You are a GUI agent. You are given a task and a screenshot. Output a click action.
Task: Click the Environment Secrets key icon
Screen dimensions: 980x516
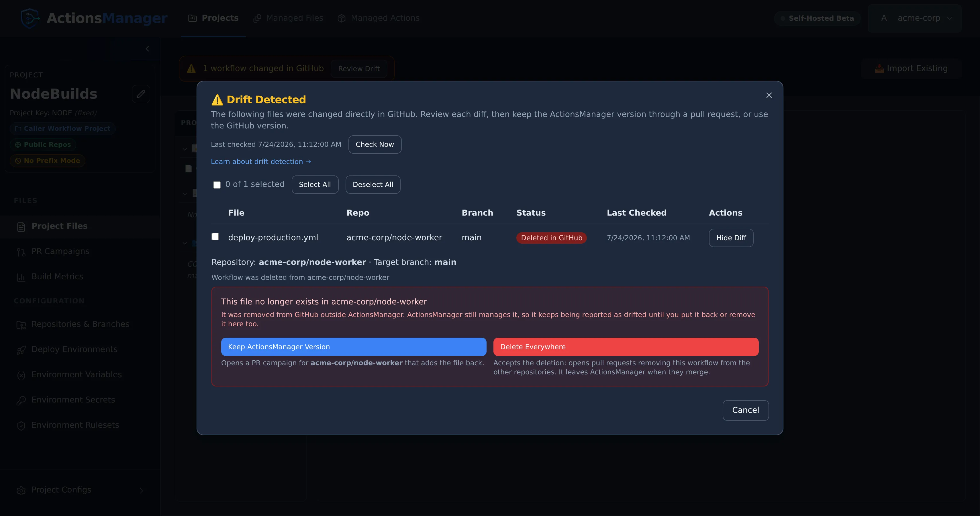[21, 400]
